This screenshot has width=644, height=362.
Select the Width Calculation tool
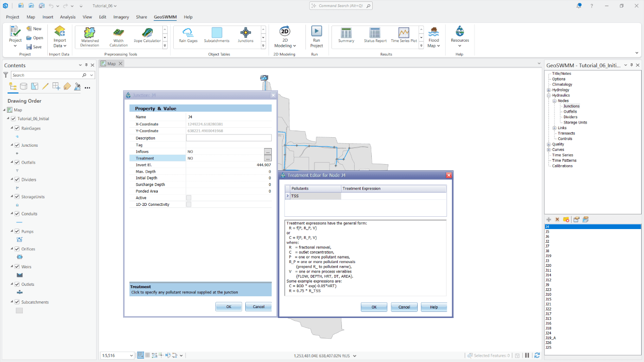pos(118,36)
